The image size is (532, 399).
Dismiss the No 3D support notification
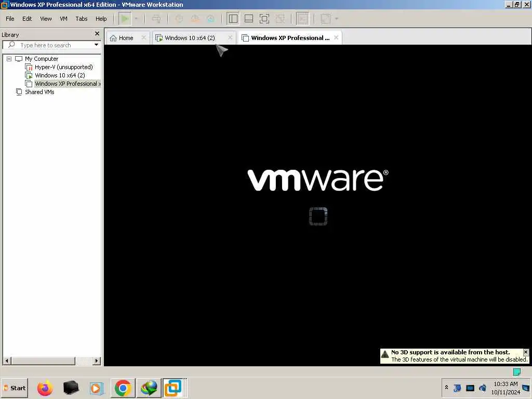coord(526,352)
